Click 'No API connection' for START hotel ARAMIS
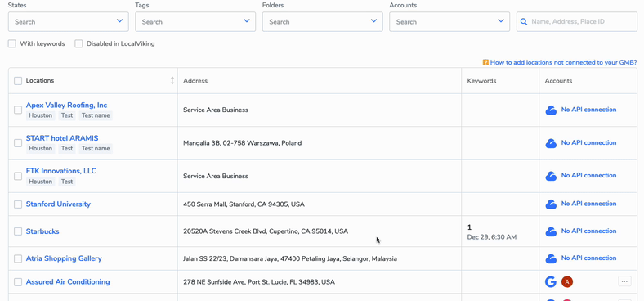Image resolution: width=644 pixels, height=301 pixels. (x=588, y=142)
